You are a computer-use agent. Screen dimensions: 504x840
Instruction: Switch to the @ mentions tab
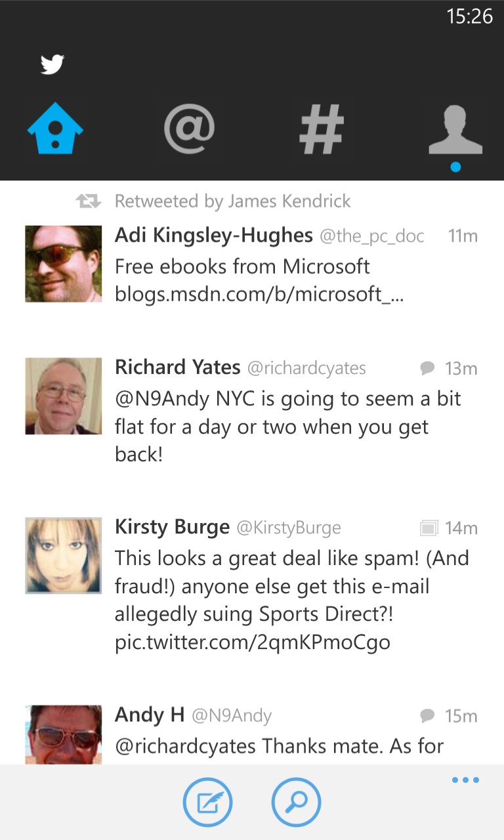click(189, 129)
